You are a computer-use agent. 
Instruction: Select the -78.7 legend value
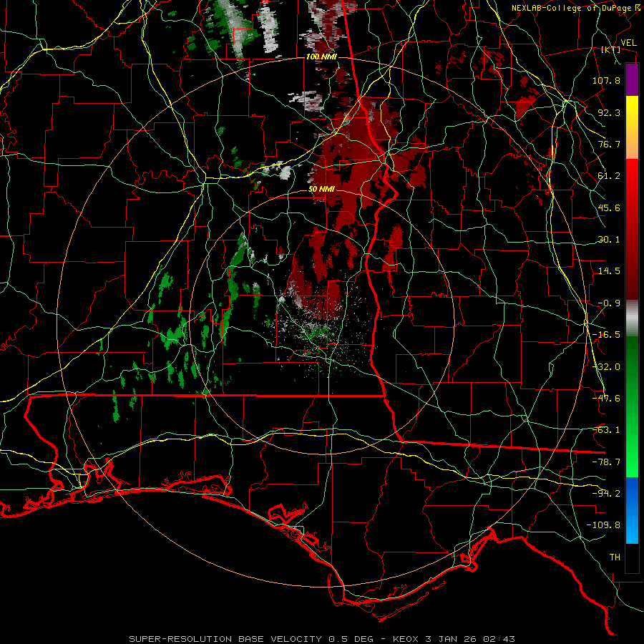606,462
